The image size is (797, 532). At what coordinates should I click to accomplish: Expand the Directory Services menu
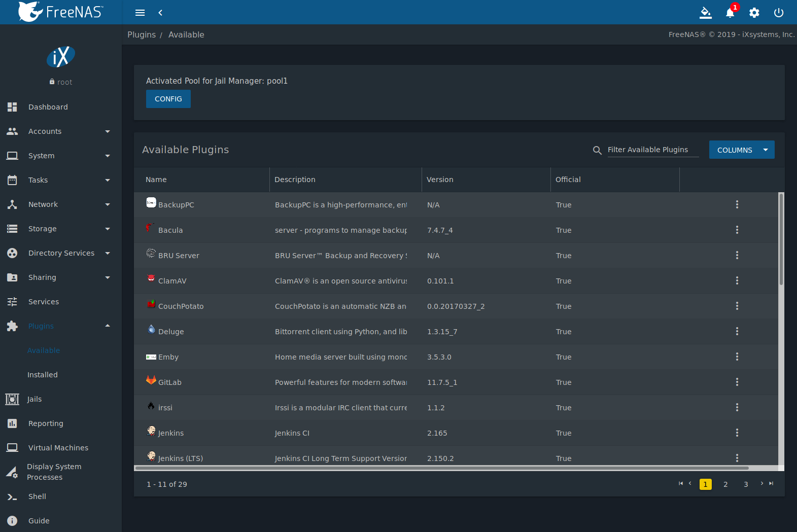click(61, 253)
